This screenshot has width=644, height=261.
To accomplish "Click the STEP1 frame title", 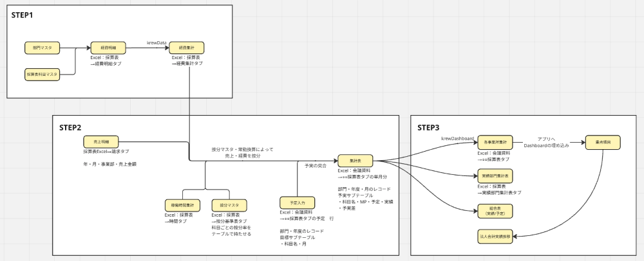I will (x=22, y=15).
